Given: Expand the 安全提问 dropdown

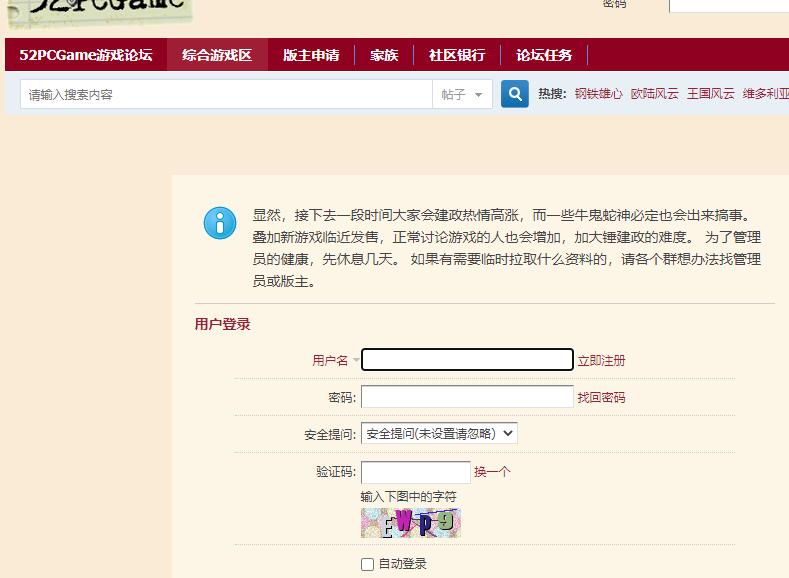Looking at the screenshot, I should click(x=439, y=434).
